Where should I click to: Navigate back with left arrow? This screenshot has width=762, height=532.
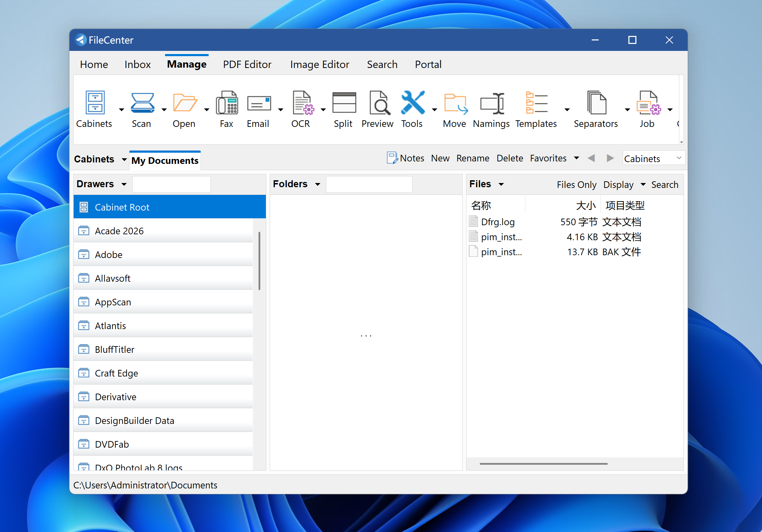(591, 158)
